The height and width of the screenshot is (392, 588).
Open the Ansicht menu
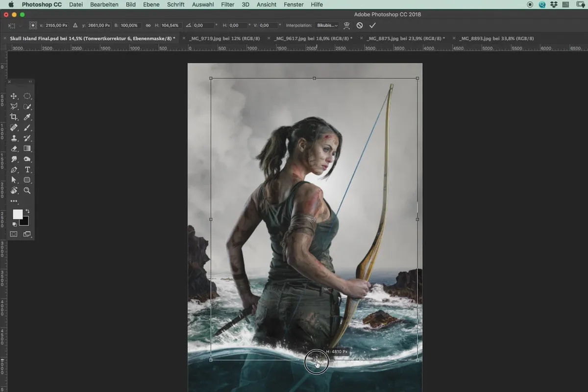pos(266,4)
